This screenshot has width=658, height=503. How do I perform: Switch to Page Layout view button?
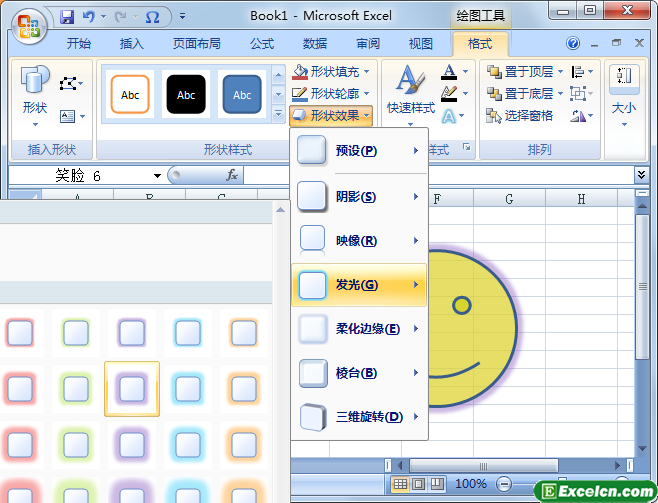[418, 484]
